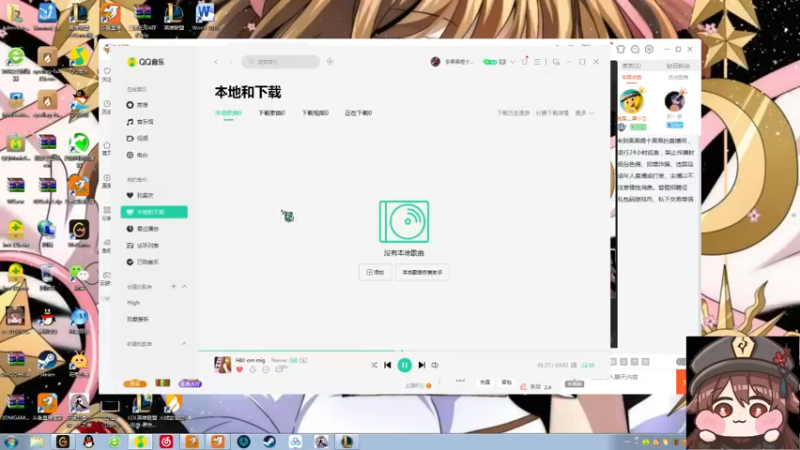Click the 添加 add button

[x=376, y=272]
